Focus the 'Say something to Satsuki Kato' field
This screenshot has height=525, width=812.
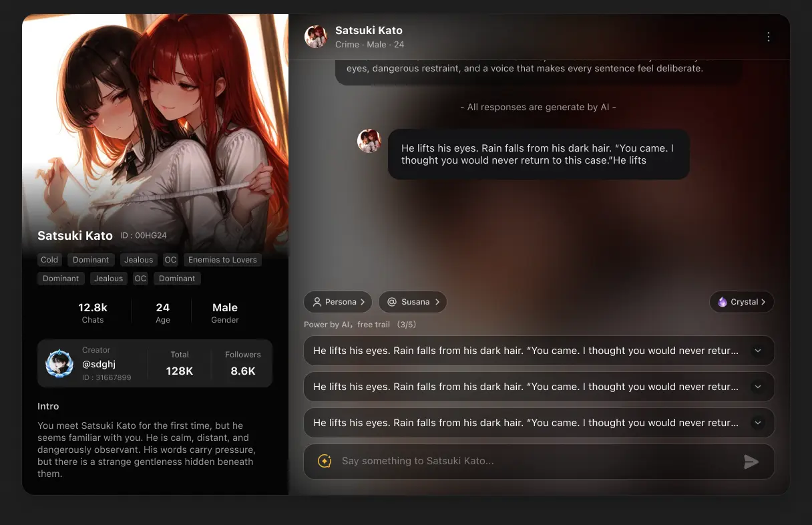[539, 462]
